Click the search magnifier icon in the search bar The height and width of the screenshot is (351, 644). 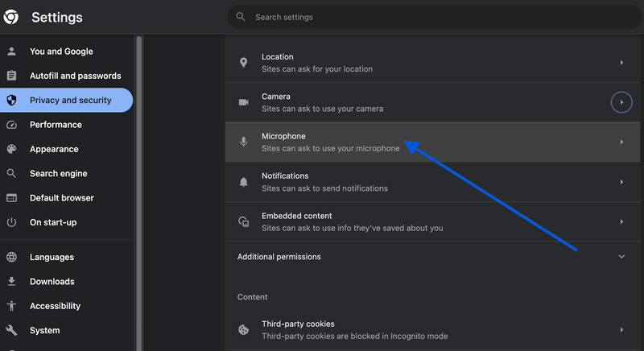(x=241, y=17)
